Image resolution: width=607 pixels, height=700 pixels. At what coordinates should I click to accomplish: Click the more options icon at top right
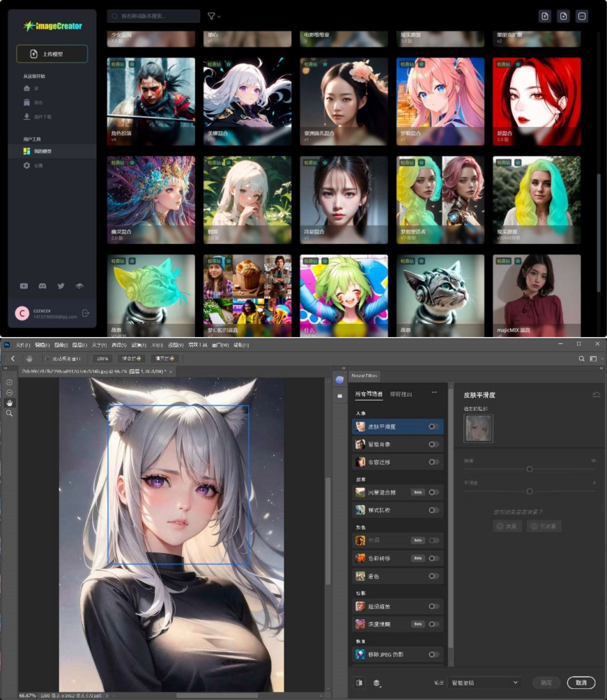[x=582, y=16]
